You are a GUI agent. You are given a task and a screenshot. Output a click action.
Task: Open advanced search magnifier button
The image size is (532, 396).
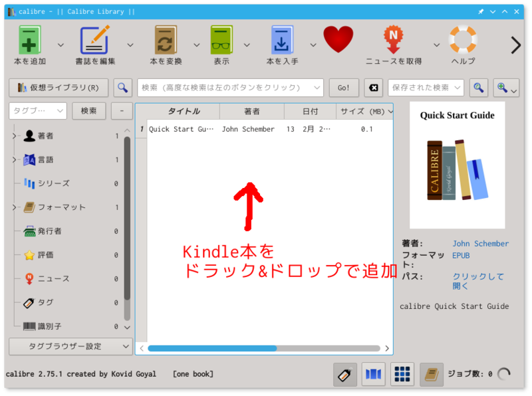click(122, 88)
